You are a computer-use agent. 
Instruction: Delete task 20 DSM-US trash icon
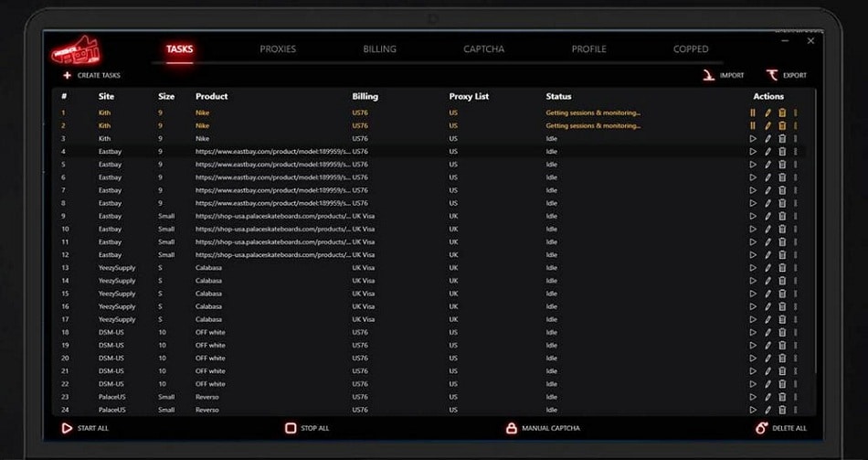pyautogui.click(x=782, y=358)
